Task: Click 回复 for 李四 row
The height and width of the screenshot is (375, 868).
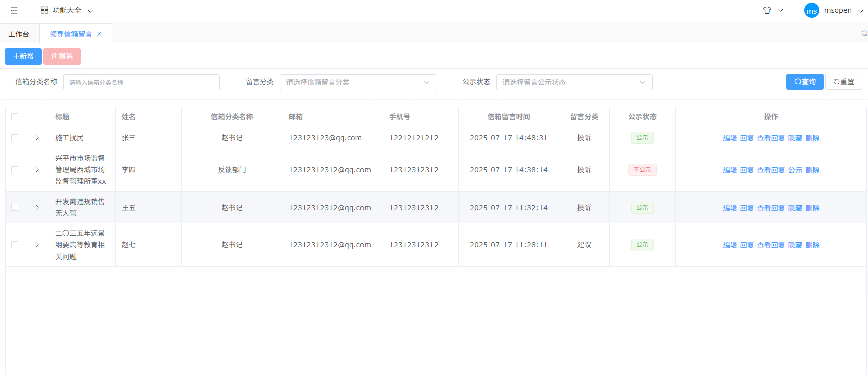Action: (747, 170)
